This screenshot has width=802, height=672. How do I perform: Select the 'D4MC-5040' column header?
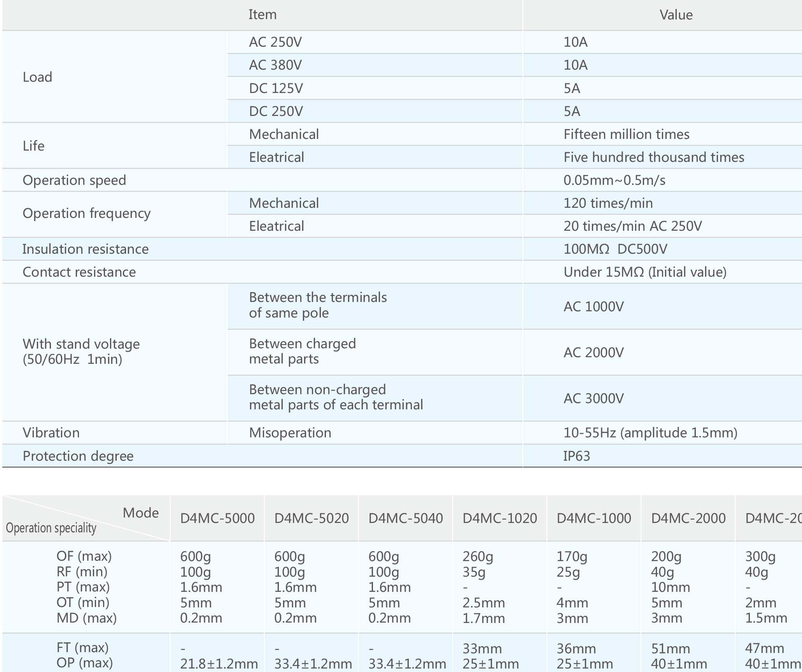click(406, 518)
